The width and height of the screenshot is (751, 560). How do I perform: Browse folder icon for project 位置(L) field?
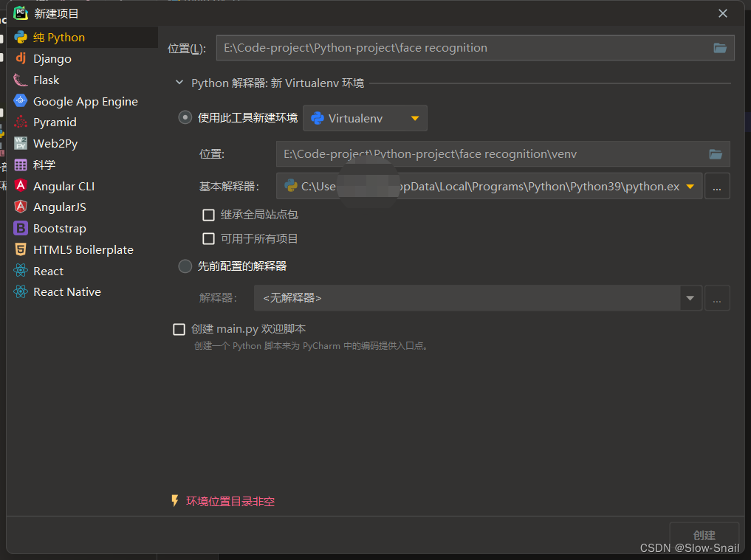720,48
